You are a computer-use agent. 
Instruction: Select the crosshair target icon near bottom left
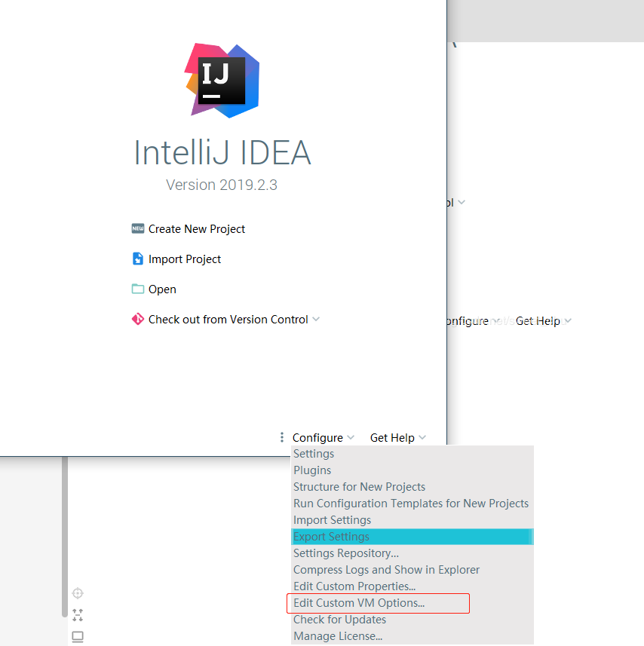77,593
